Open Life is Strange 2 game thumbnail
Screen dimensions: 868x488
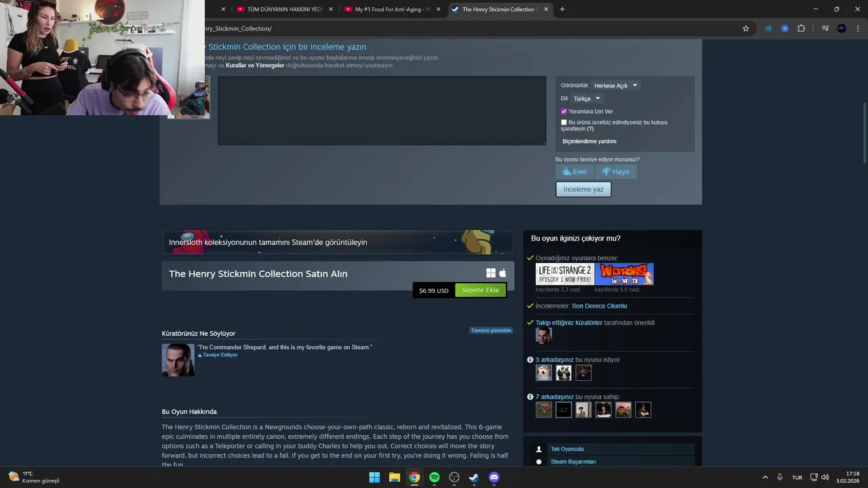[x=564, y=274]
